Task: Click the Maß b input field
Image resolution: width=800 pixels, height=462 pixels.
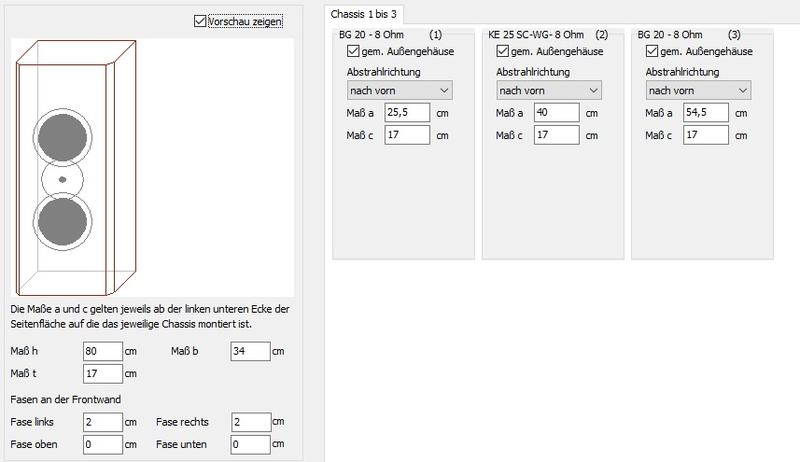Action: click(x=250, y=351)
